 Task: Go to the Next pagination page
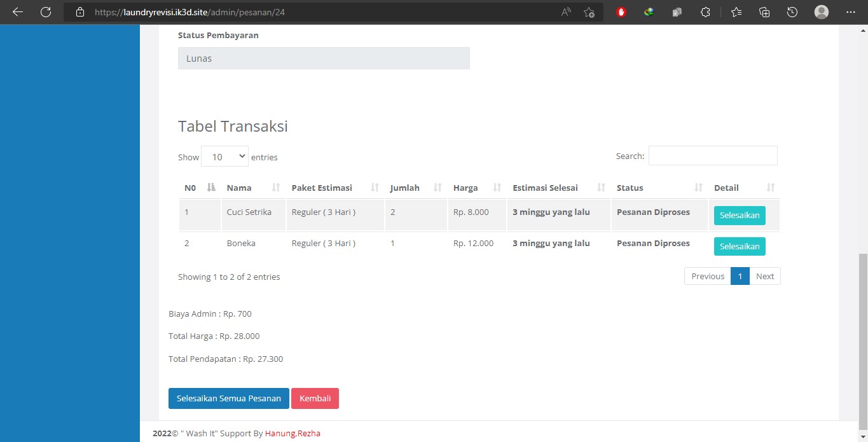coord(764,276)
